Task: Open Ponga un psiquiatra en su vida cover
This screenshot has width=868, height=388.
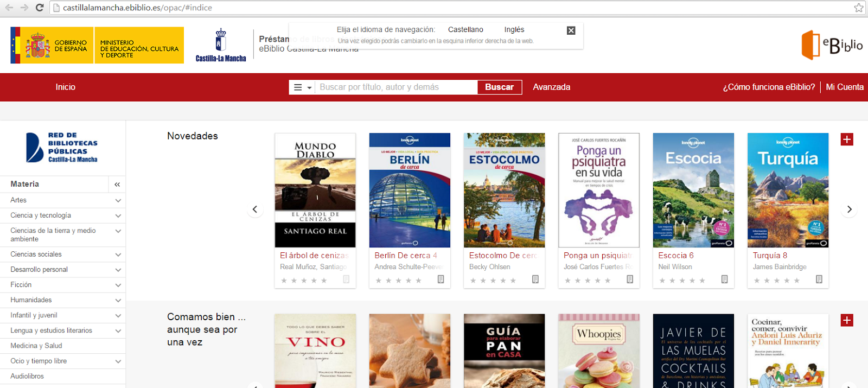Action: (599, 190)
